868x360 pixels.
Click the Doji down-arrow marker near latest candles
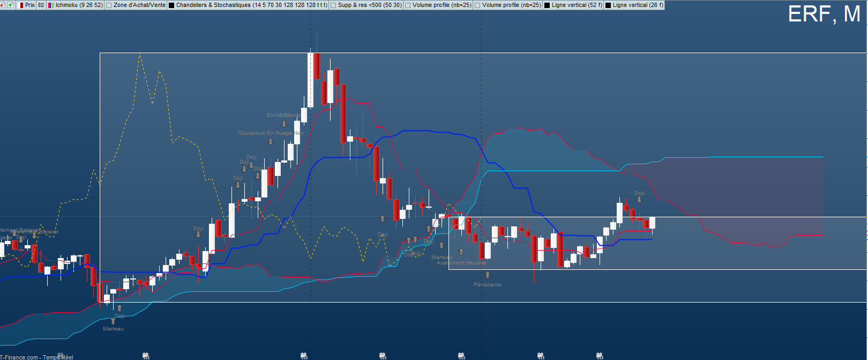(639, 200)
